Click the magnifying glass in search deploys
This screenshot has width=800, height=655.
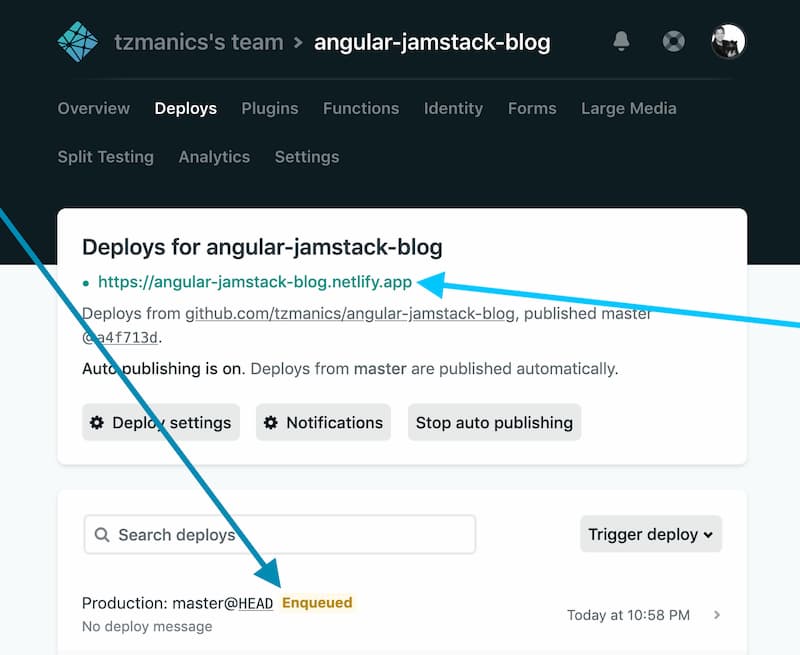tap(102, 535)
